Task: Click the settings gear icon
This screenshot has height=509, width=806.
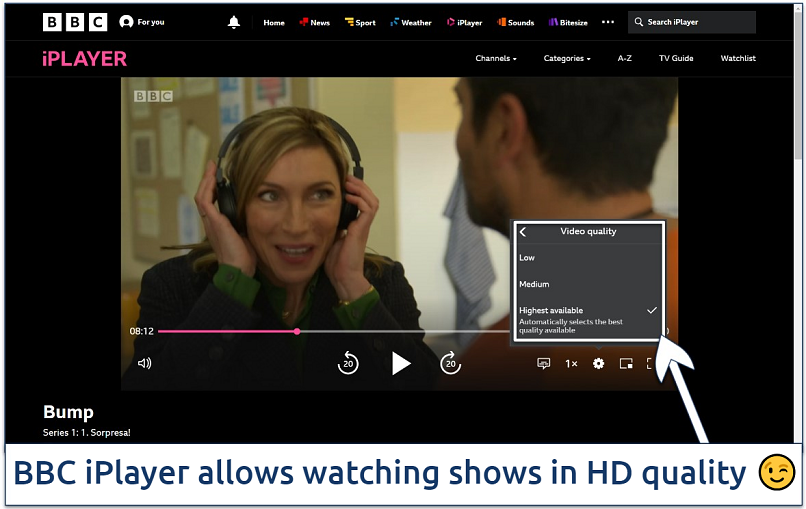Action: tap(598, 363)
